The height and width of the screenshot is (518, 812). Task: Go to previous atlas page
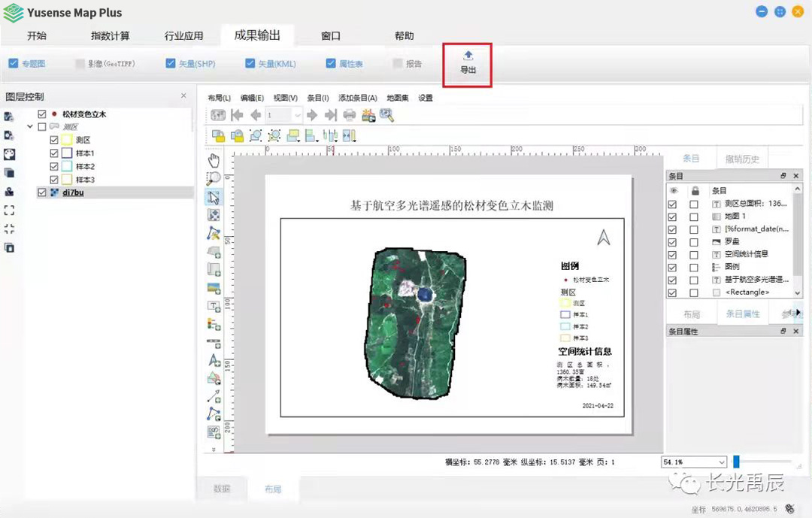[x=256, y=115]
